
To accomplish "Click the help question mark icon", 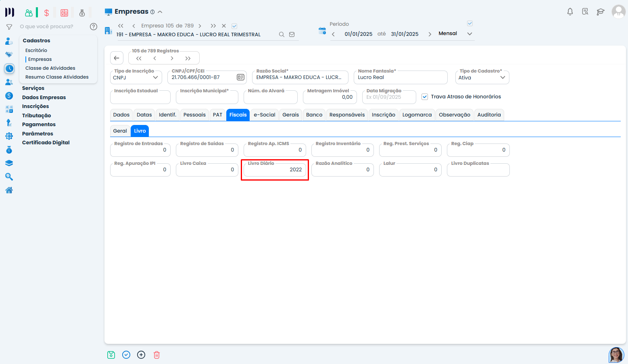I will pos(94,27).
